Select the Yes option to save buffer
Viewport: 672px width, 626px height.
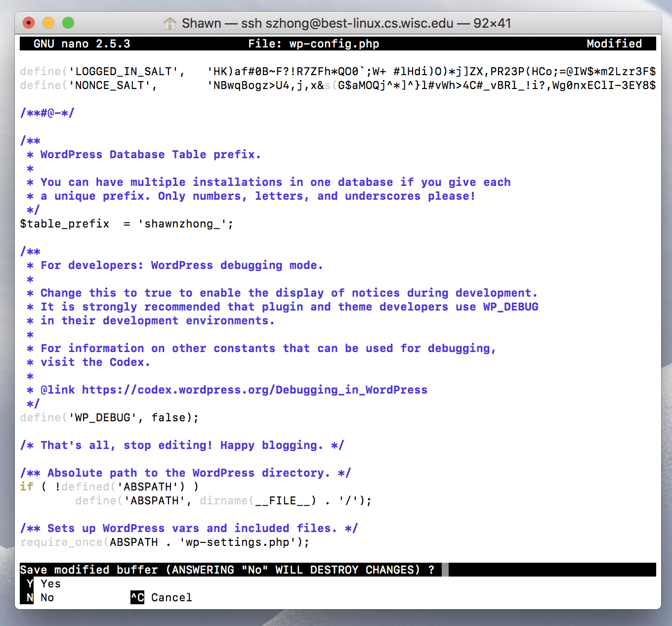[x=50, y=583]
